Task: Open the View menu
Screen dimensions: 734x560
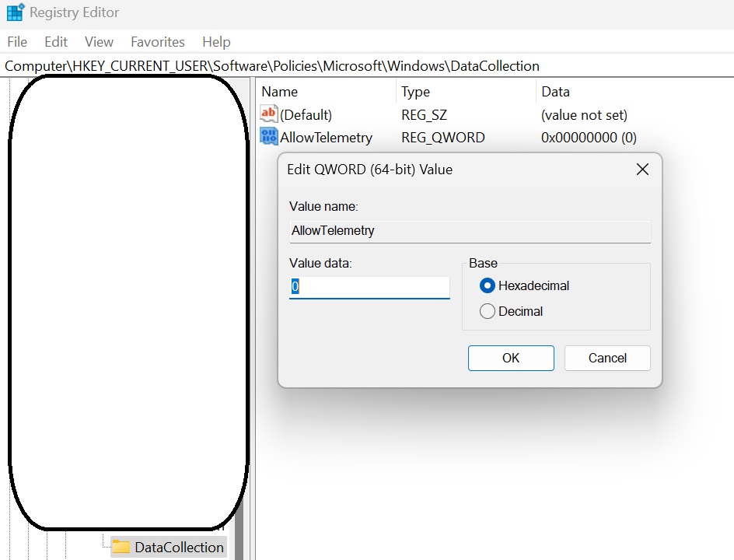Action: point(99,42)
